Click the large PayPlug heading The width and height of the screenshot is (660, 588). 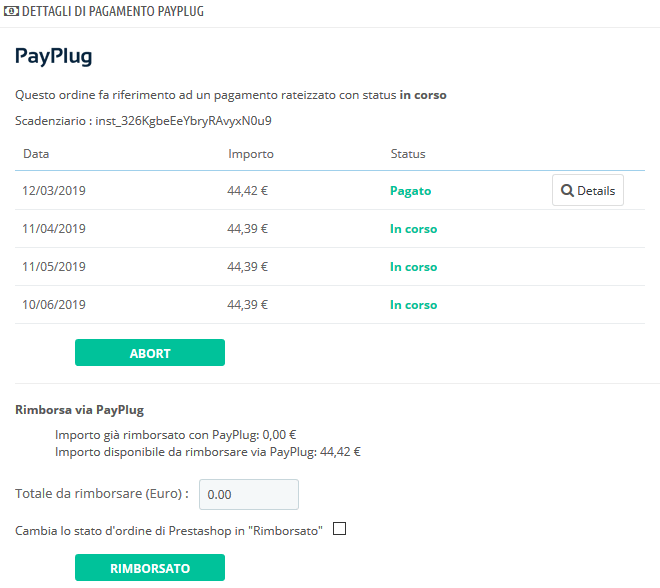(x=54, y=56)
